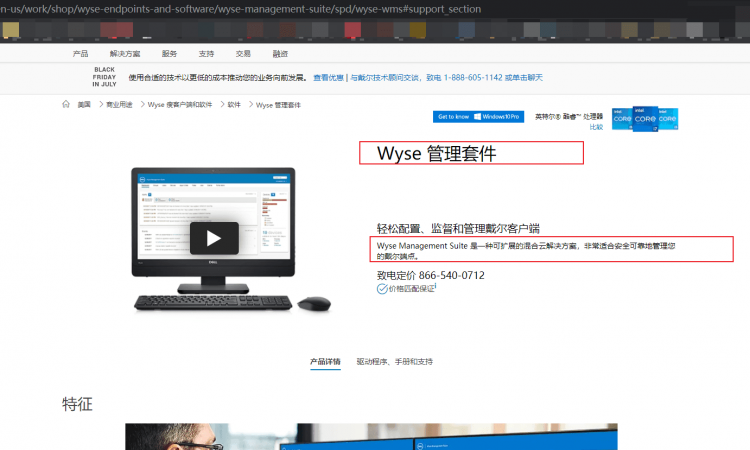
Task: Play the Wyse Management Suite product video
Action: point(214,238)
